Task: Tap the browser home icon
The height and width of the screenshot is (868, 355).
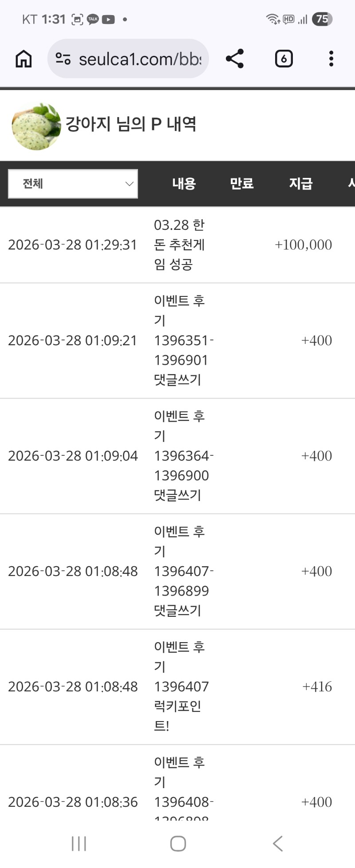Action: point(24,59)
